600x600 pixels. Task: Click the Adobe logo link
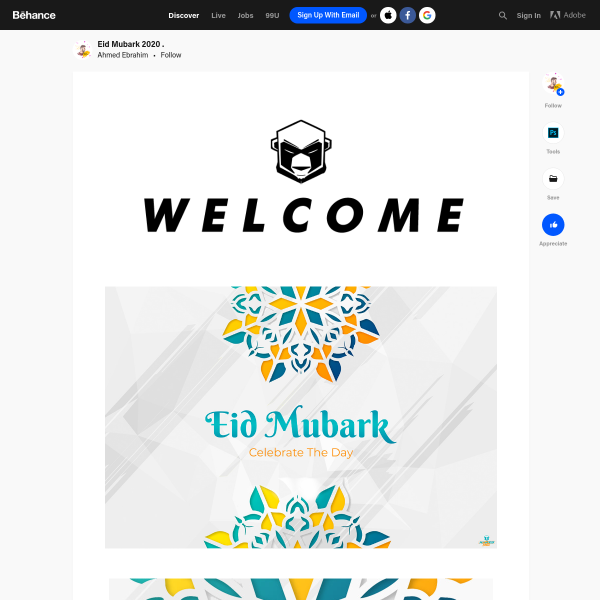tap(568, 15)
